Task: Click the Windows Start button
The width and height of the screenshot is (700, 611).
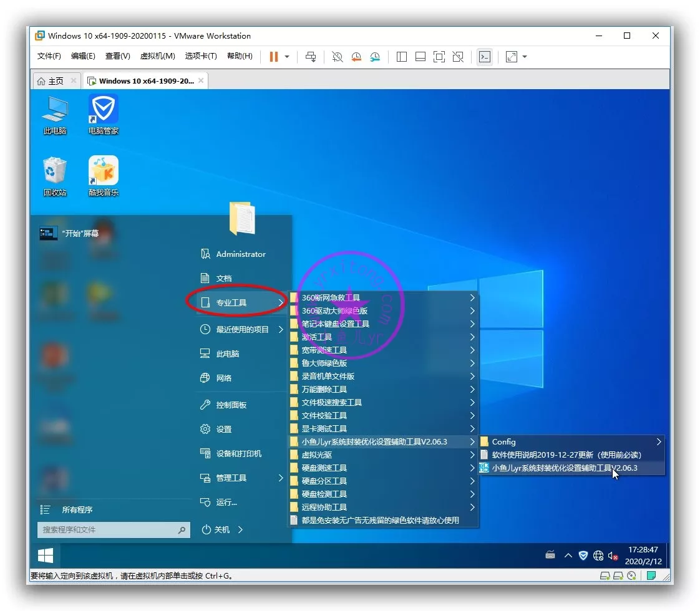Action: tap(45, 555)
